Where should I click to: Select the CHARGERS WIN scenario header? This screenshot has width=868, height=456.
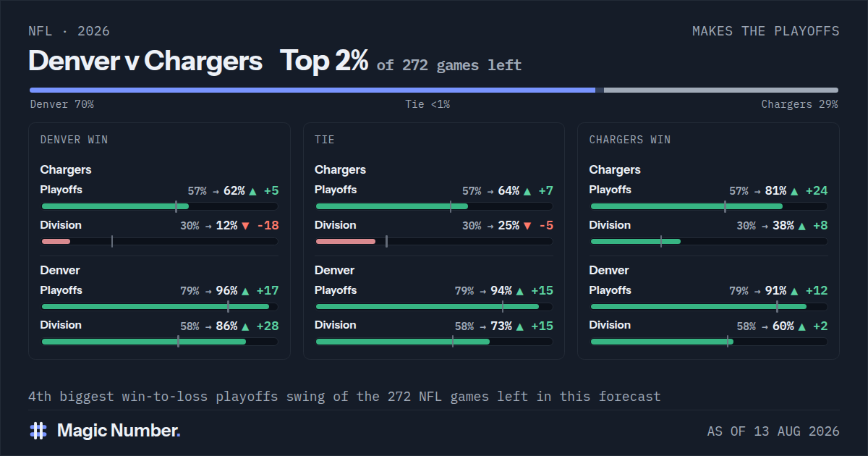[x=630, y=140]
